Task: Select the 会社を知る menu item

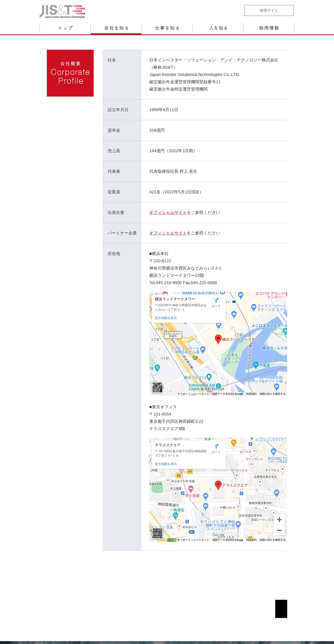Action: (116, 28)
